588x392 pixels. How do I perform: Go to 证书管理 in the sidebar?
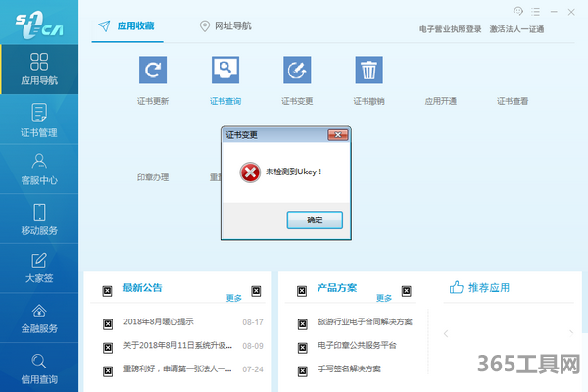(39, 121)
